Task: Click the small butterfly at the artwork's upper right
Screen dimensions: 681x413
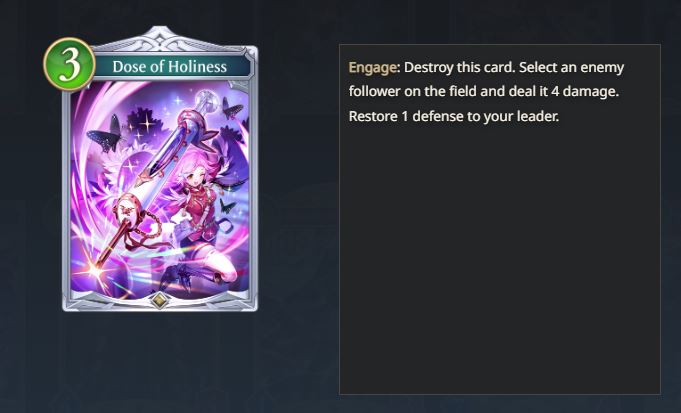Action: click(x=231, y=109)
